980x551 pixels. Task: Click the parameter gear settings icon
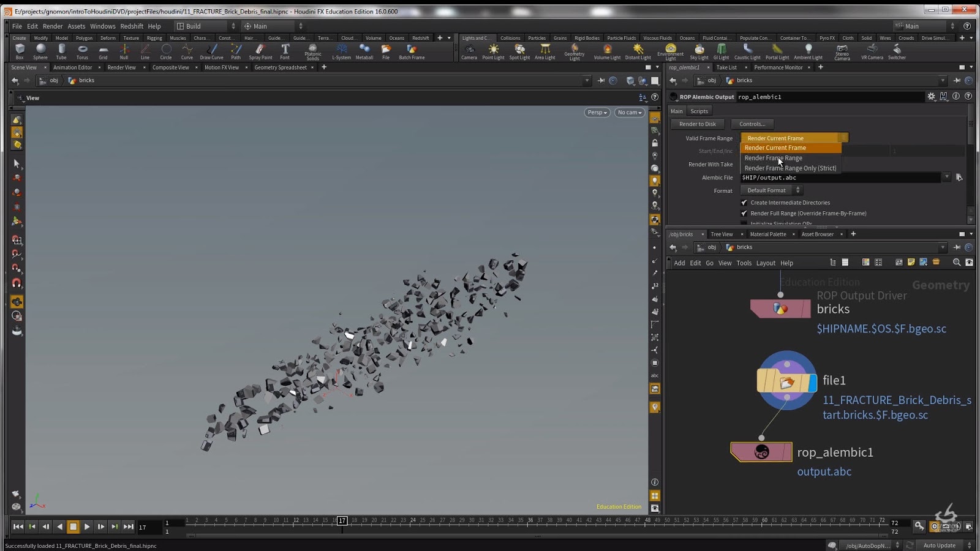(x=932, y=97)
